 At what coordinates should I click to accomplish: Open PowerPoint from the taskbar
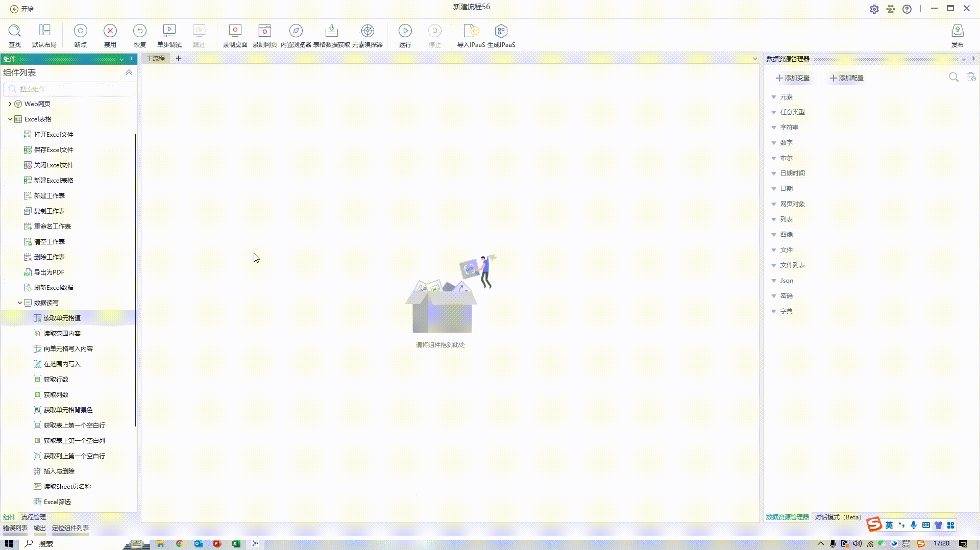(x=217, y=543)
